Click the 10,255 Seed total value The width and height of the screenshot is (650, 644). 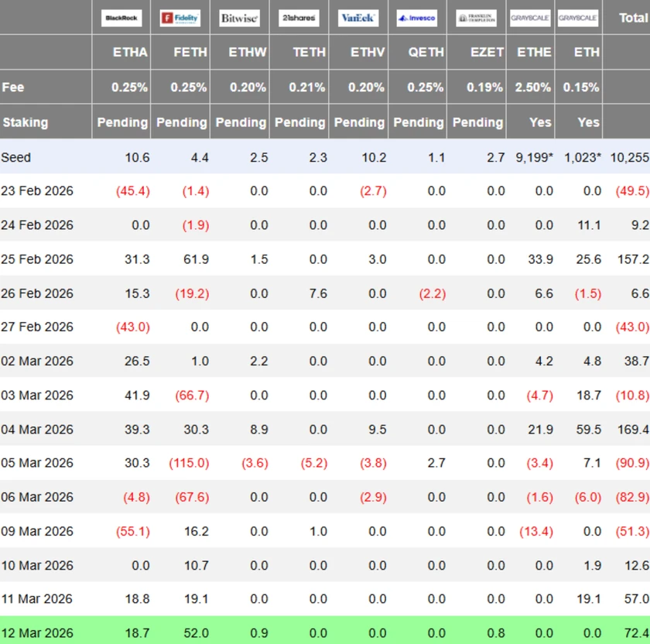pyautogui.click(x=629, y=157)
